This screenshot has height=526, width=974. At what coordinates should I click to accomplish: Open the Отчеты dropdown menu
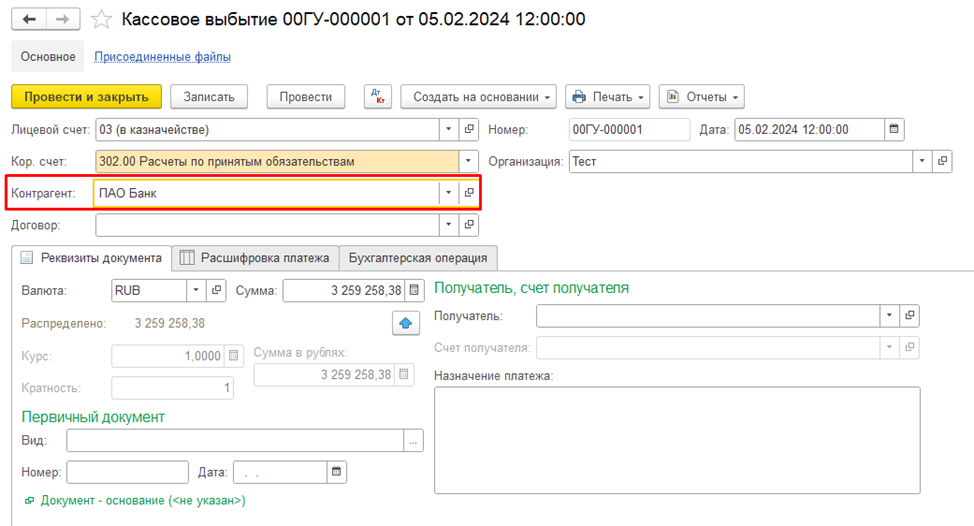[702, 97]
